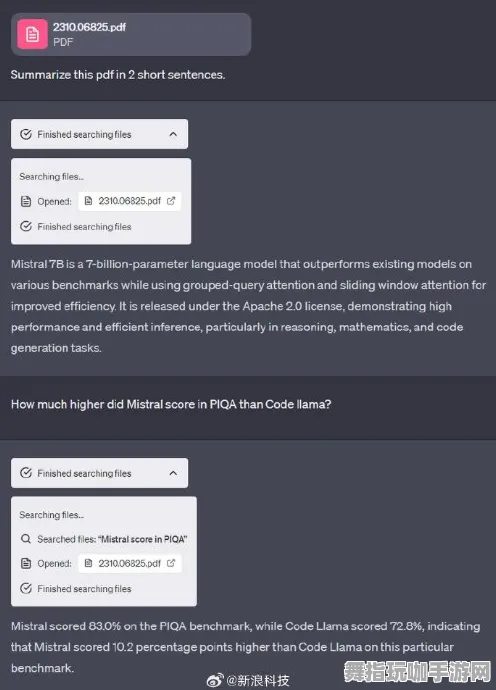Viewport: 496px width, 690px height.
Task: Click the magnifier icon next to Searched files
Action: [26, 539]
